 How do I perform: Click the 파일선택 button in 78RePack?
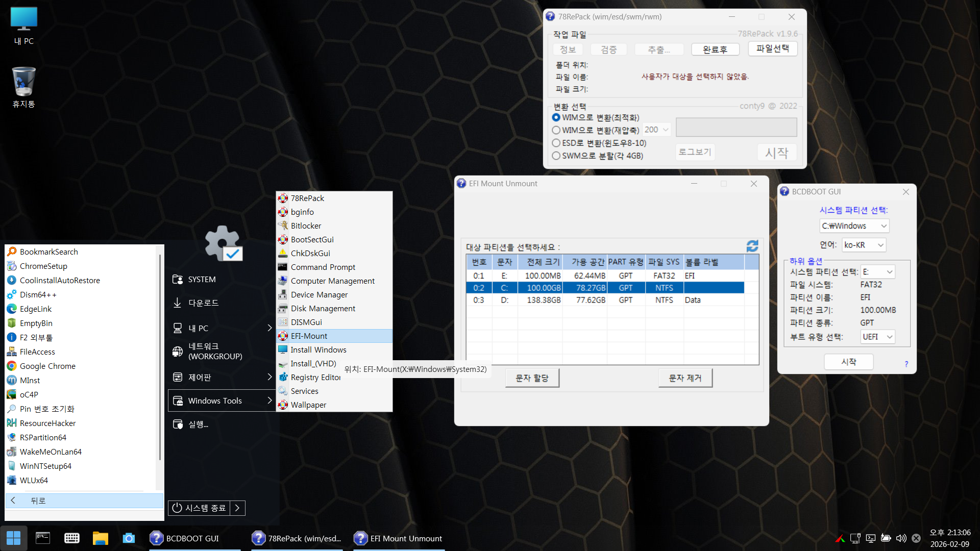click(772, 48)
